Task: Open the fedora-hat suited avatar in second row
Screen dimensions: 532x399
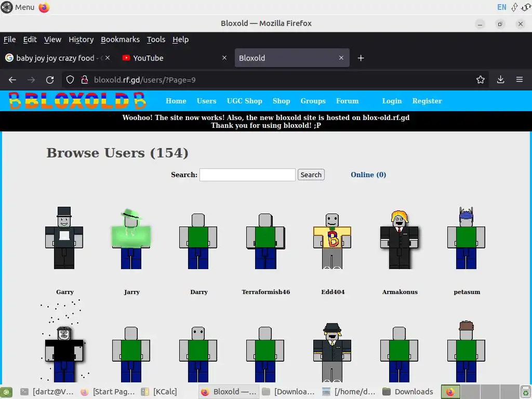Action: 332,353
